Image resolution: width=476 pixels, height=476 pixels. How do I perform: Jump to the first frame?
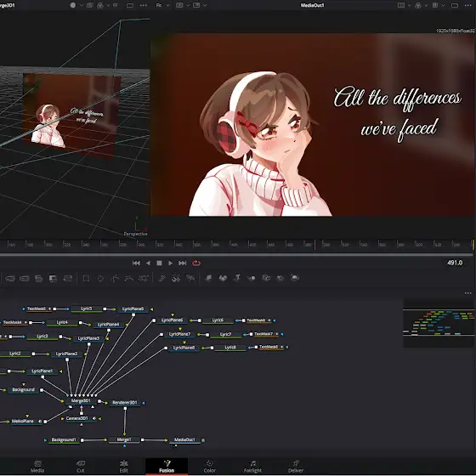point(136,263)
